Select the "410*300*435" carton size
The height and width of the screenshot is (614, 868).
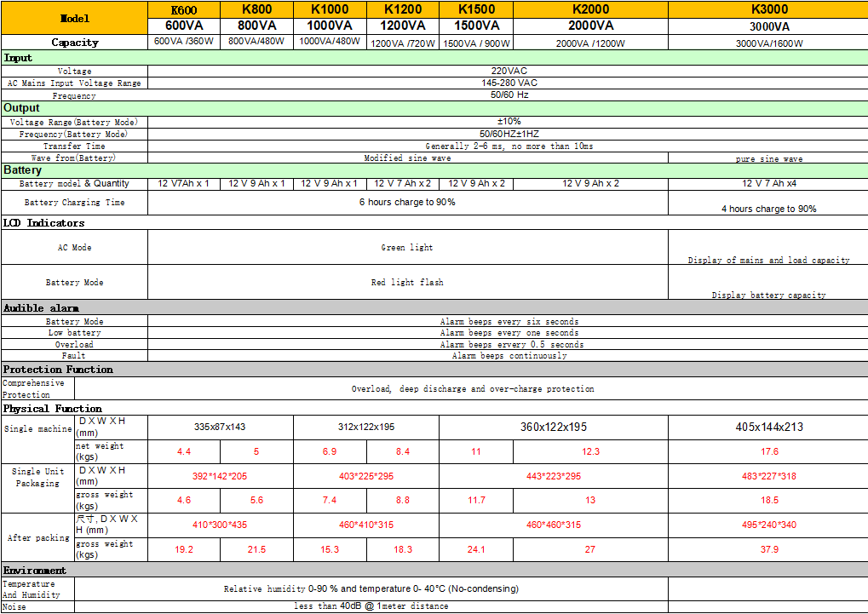(x=220, y=525)
